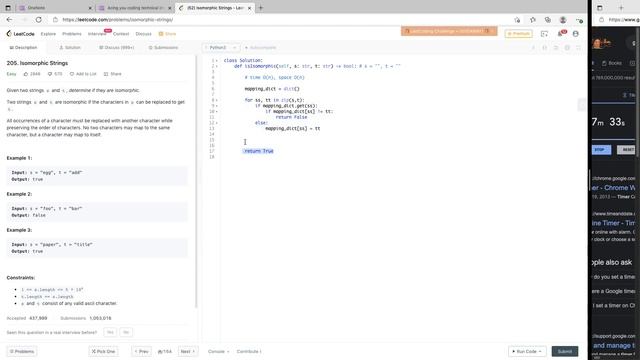Expand the Console panel
Viewport: 640px width, 360px height.
(x=218, y=351)
